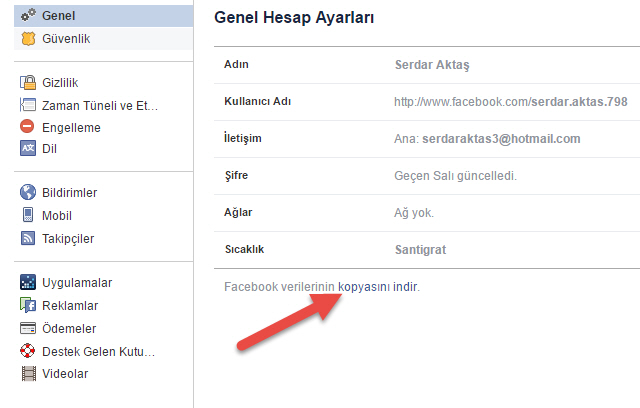Click the Reklamlar ads icon
This screenshot has width=640, height=408.
(28, 305)
